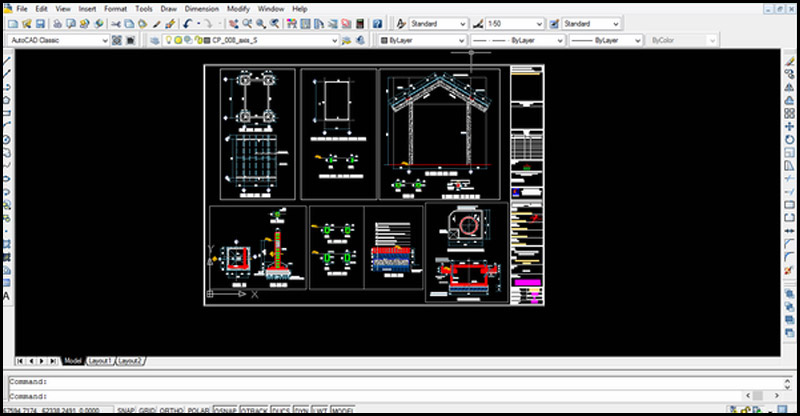Open the color ByLayer dropdown

click(422, 40)
